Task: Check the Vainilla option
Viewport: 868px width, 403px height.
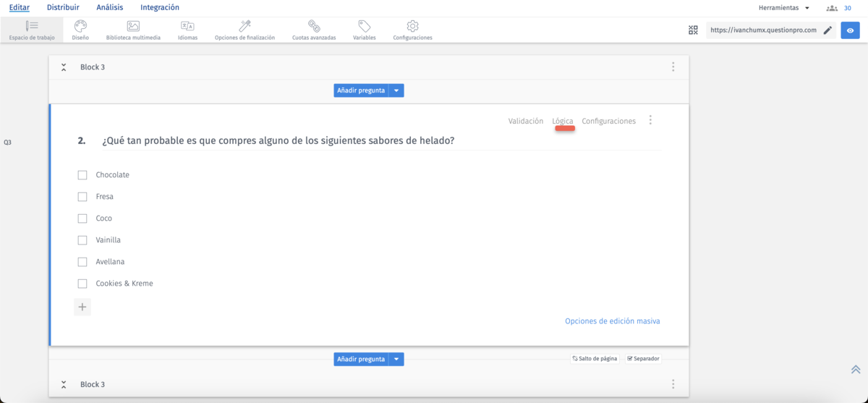Action: [x=82, y=240]
